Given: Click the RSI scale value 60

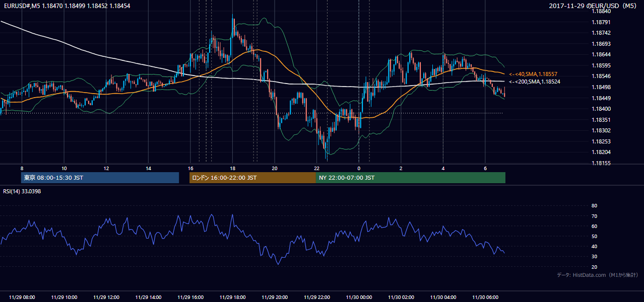Looking at the screenshot, I should pyautogui.click(x=594, y=226).
